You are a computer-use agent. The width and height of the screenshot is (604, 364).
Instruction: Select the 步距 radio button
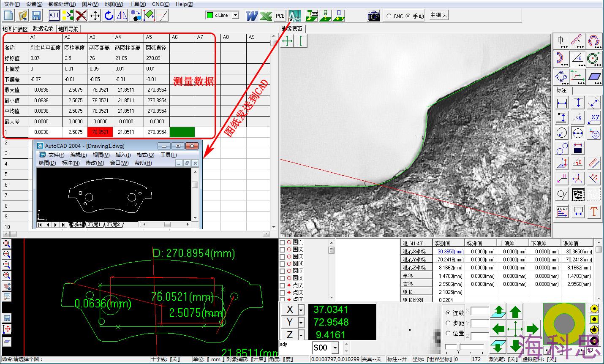(448, 323)
